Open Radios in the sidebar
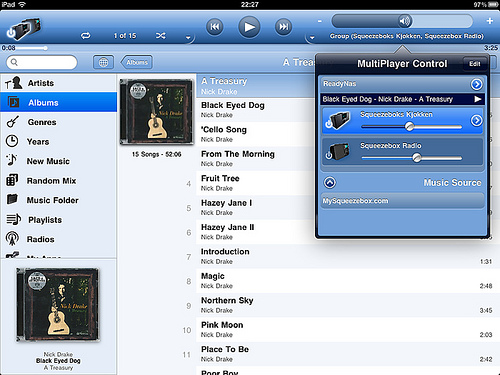The width and height of the screenshot is (500, 375). pos(58,239)
